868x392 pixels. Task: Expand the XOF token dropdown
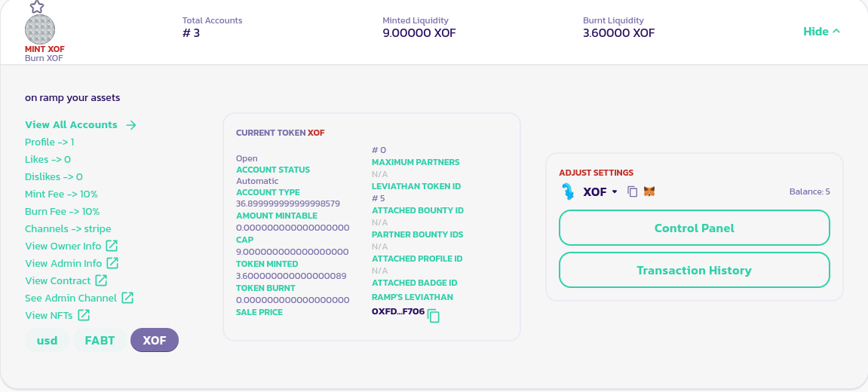click(x=615, y=191)
